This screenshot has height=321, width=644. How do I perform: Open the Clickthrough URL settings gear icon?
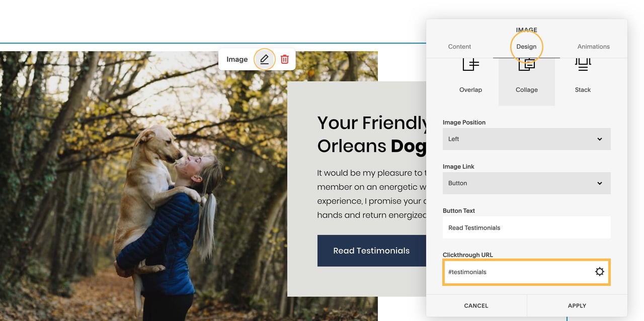(x=599, y=271)
